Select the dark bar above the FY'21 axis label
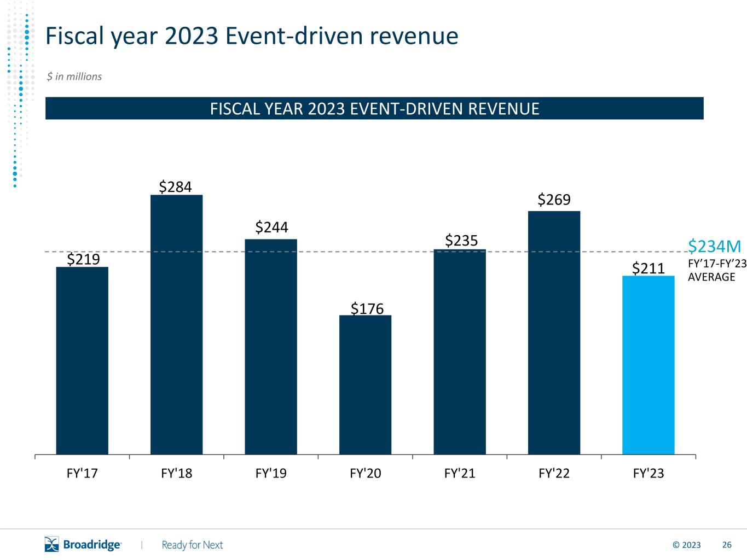Screen dimensions: 747x560 (460, 352)
